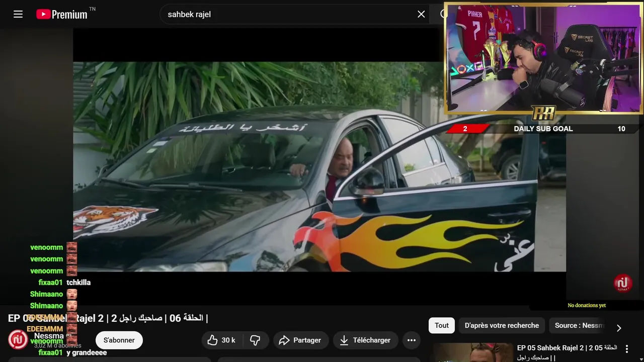Image resolution: width=644 pixels, height=362 pixels.
Task: Dislike the video with thumbs down
Action: pyautogui.click(x=255, y=340)
